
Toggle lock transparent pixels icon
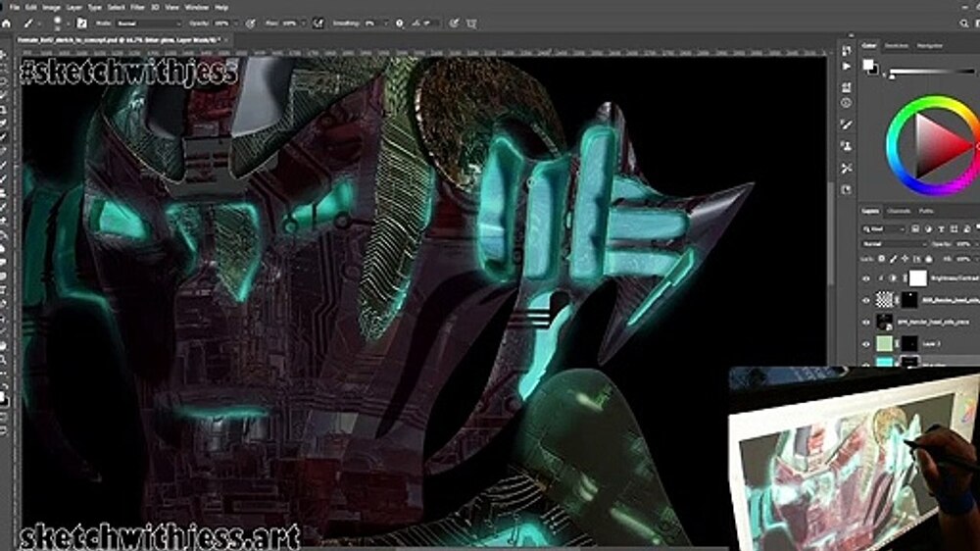pyautogui.click(x=881, y=258)
